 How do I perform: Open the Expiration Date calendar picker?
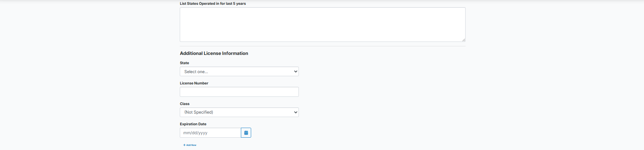(x=246, y=133)
